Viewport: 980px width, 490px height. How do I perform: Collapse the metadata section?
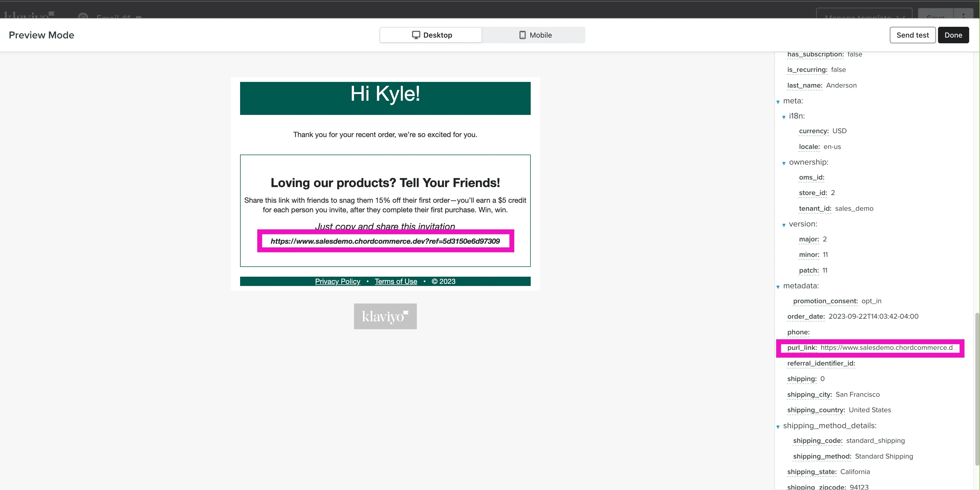pyautogui.click(x=778, y=286)
